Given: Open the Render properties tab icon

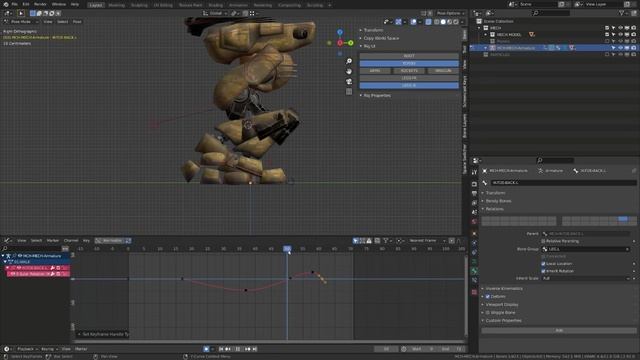Looking at the screenshot, I should [x=474, y=184].
